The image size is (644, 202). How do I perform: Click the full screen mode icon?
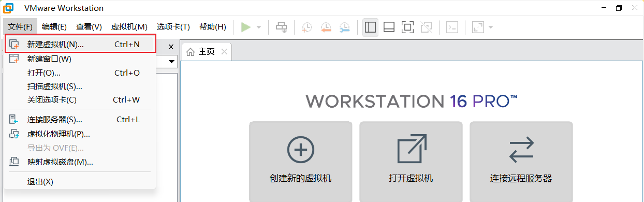tap(408, 27)
